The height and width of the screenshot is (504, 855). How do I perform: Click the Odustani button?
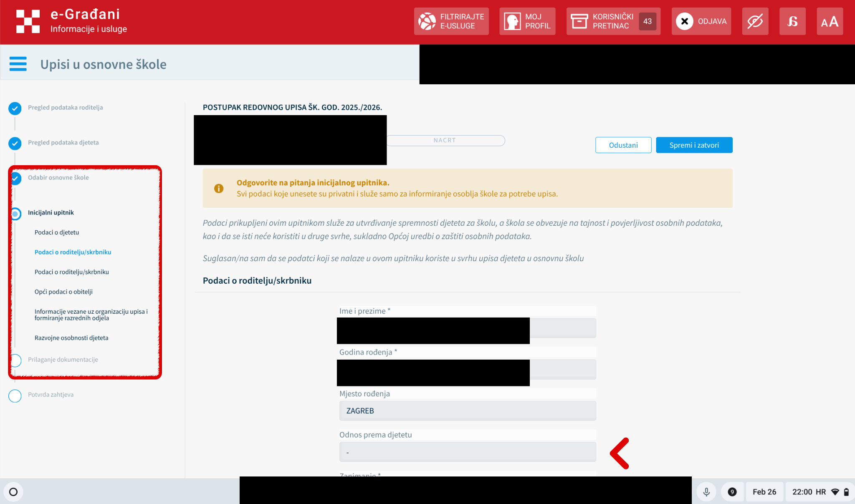tap(623, 145)
